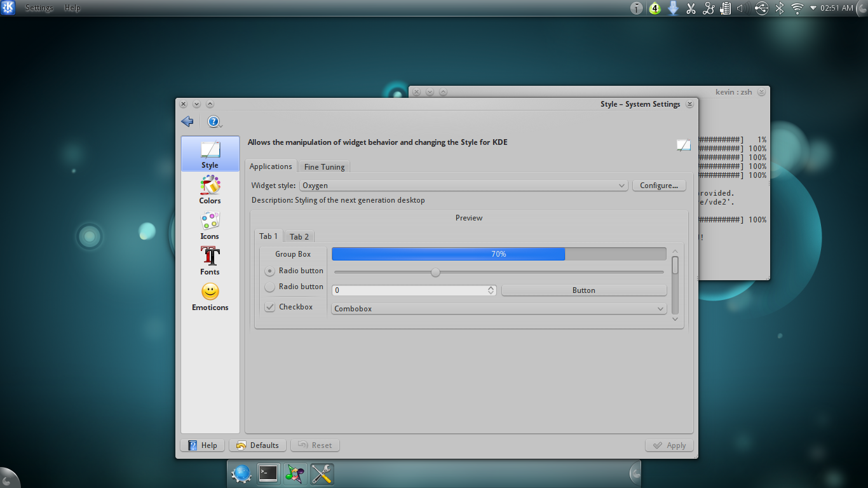
Task: Click the Defaults button
Action: click(x=258, y=445)
